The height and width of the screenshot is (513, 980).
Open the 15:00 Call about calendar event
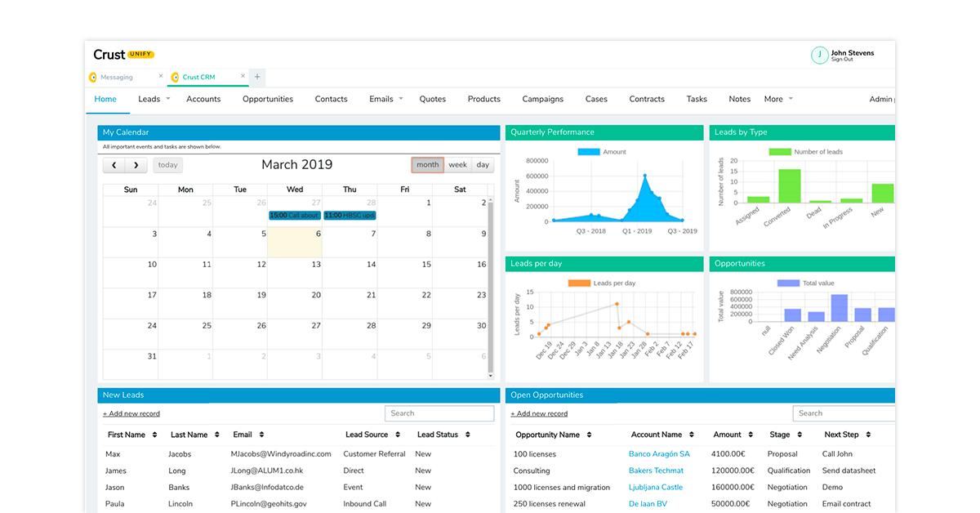[x=294, y=216]
